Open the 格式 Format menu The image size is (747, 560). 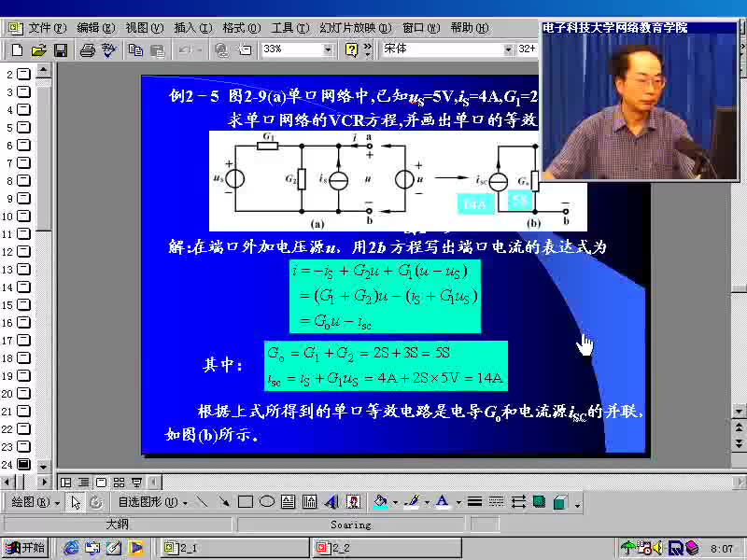click(x=242, y=28)
